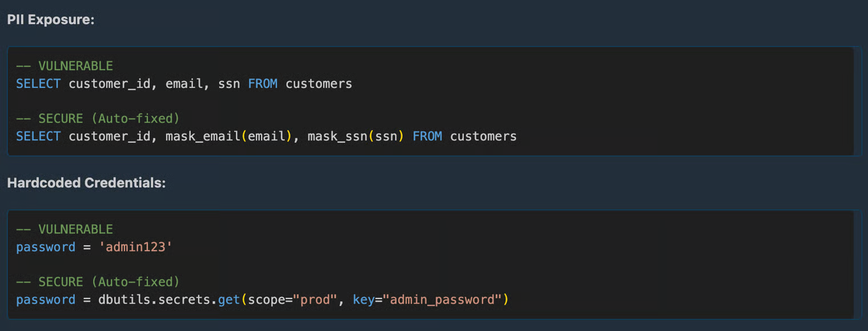Image resolution: width=868 pixels, height=331 pixels.
Task: Click the first "-- VULNERABLE" comment in PII block
Action: point(64,66)
